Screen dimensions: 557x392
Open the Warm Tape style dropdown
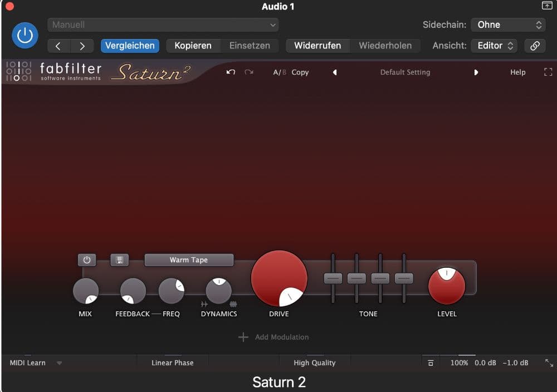(189, 260)
